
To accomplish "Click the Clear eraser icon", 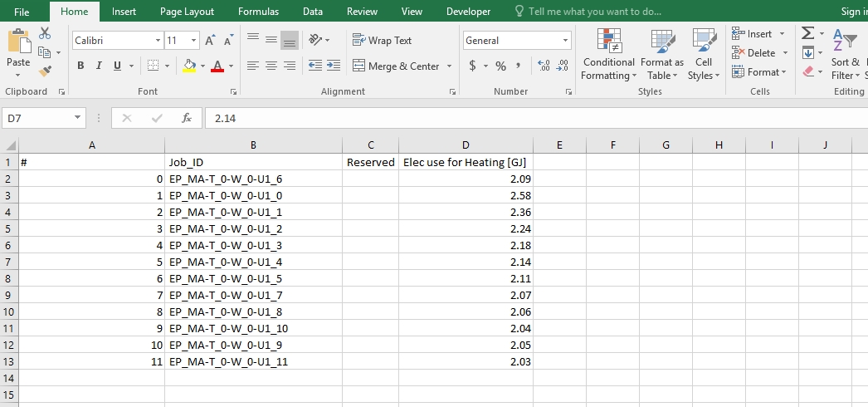I will point(807,71).
